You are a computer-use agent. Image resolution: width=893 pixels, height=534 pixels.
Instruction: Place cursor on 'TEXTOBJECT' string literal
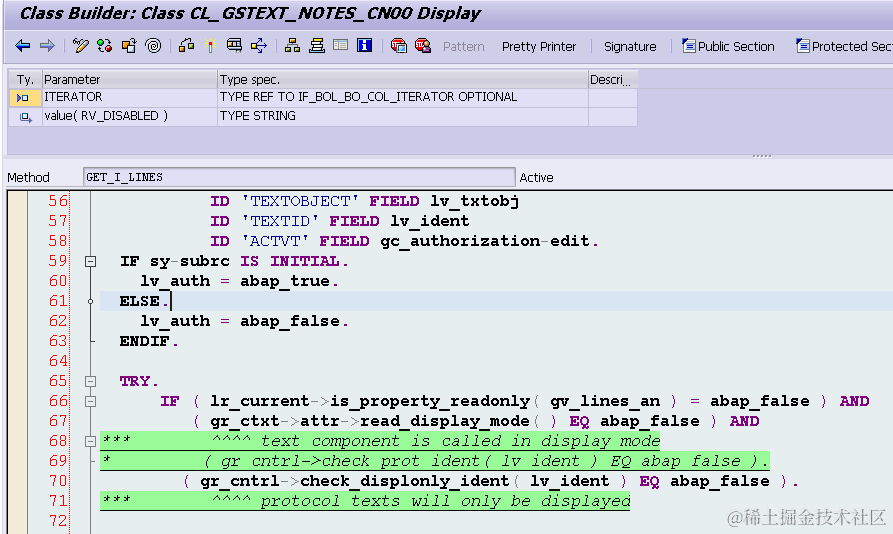[300, 201]
